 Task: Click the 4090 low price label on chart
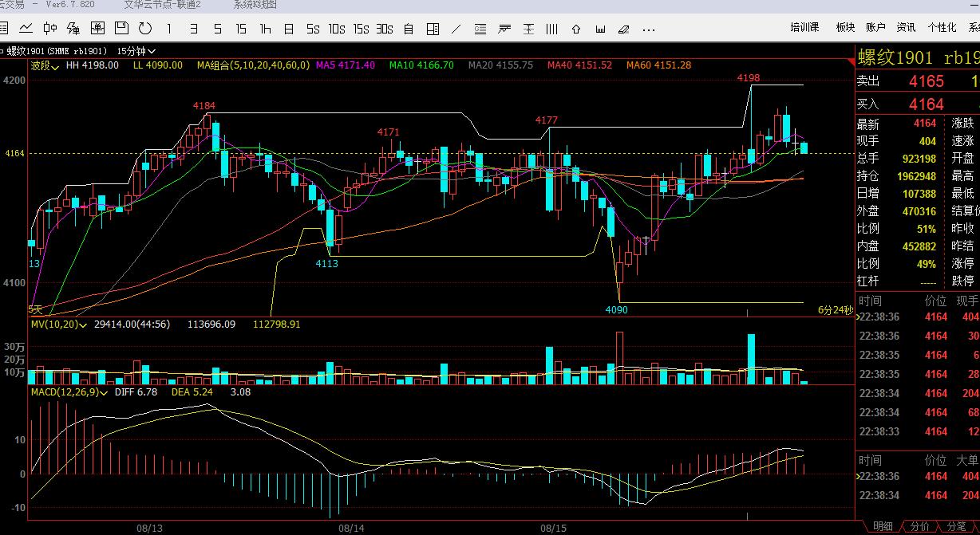pos(617,309)
